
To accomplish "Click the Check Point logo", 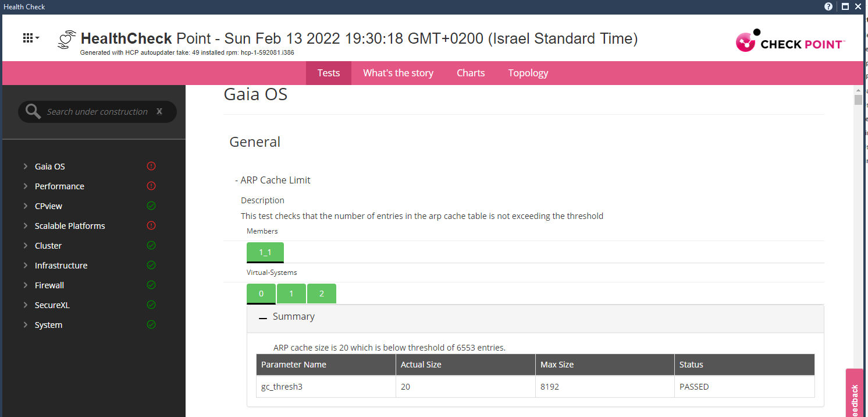I will click(790, 41).
